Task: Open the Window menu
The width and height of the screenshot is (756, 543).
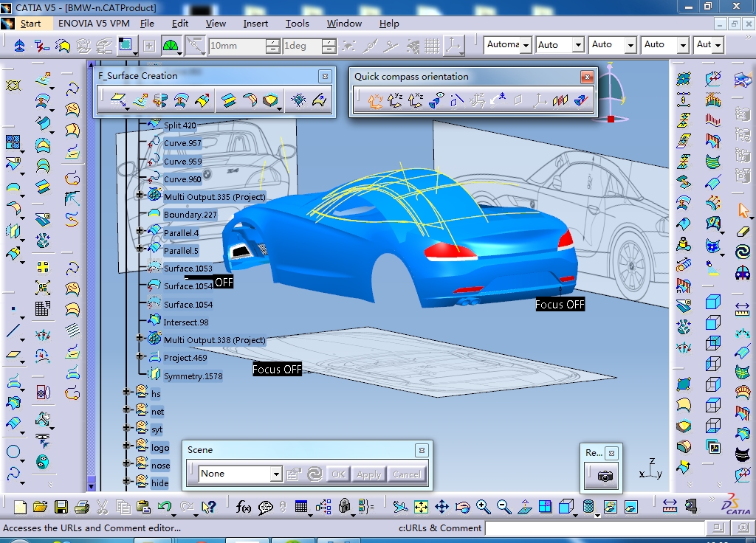Action: (x=344, y=24)
